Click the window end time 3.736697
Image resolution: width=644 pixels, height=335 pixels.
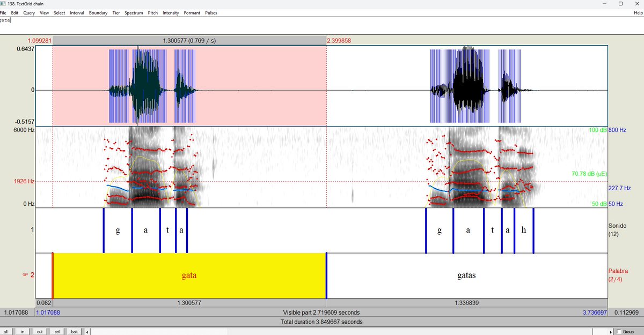click(x=595, y=312)
